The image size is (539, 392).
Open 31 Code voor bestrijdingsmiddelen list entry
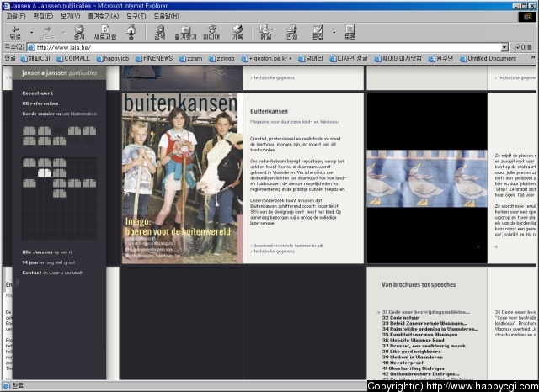coord(425,312)
